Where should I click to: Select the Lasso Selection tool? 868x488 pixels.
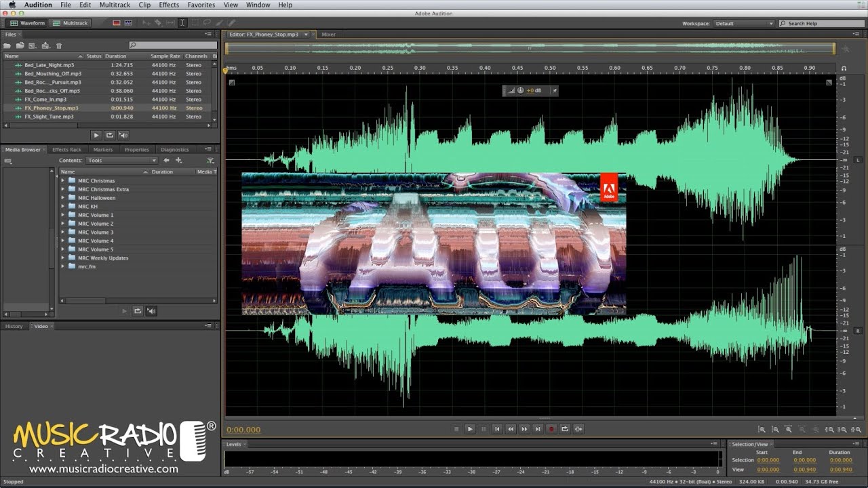(x=207, y=23)
